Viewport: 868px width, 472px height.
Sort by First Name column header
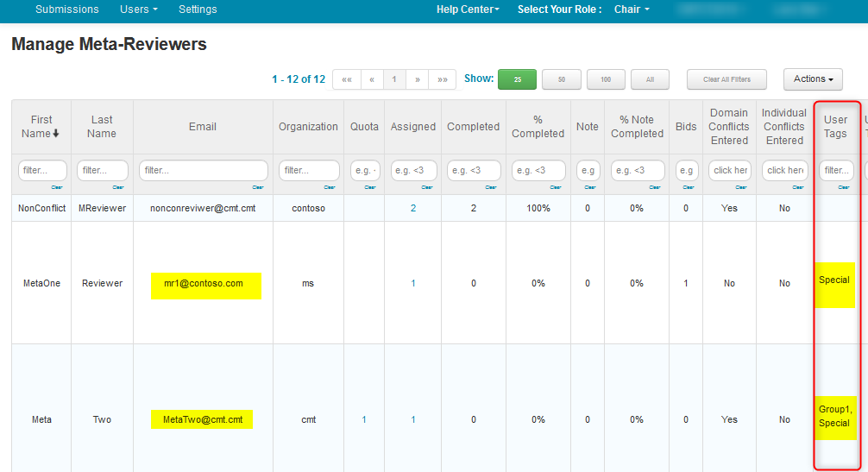41,127
